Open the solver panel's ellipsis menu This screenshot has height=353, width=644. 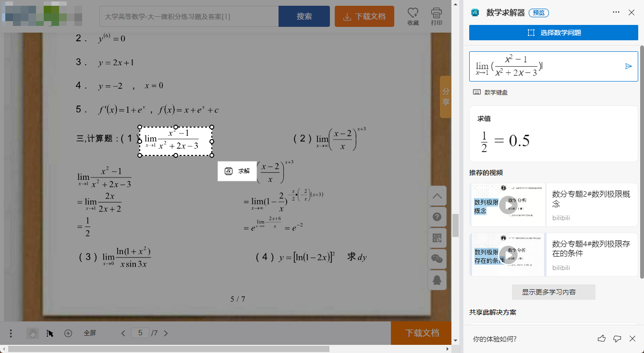pos(616,12)
